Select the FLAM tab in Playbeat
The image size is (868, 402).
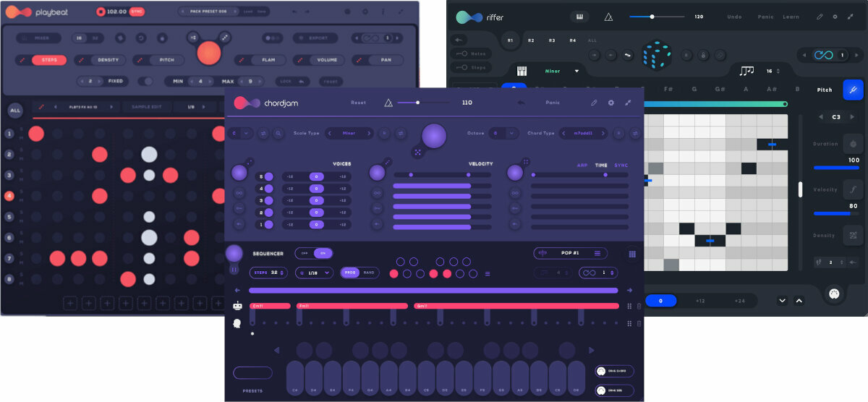[x=268, y=60]
